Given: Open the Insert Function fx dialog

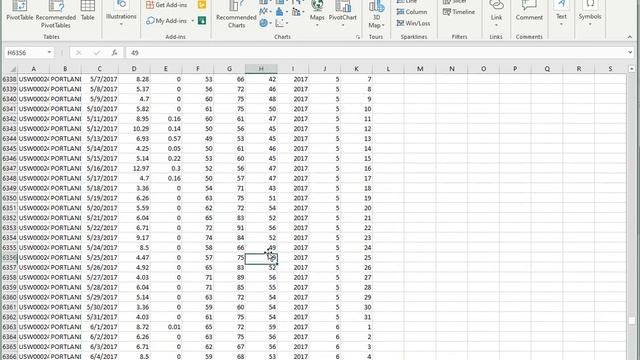Looking at the screenshot, I should [114, 53].
